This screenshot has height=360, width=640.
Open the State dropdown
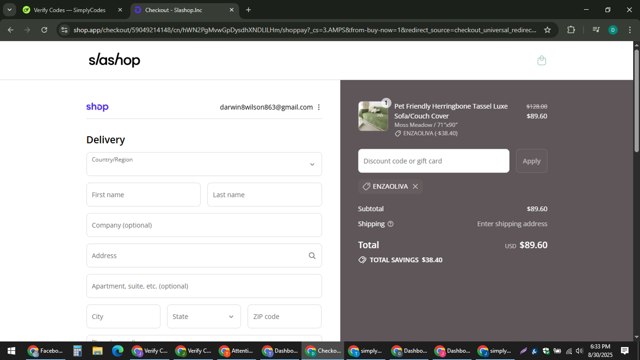coord(203,316)
